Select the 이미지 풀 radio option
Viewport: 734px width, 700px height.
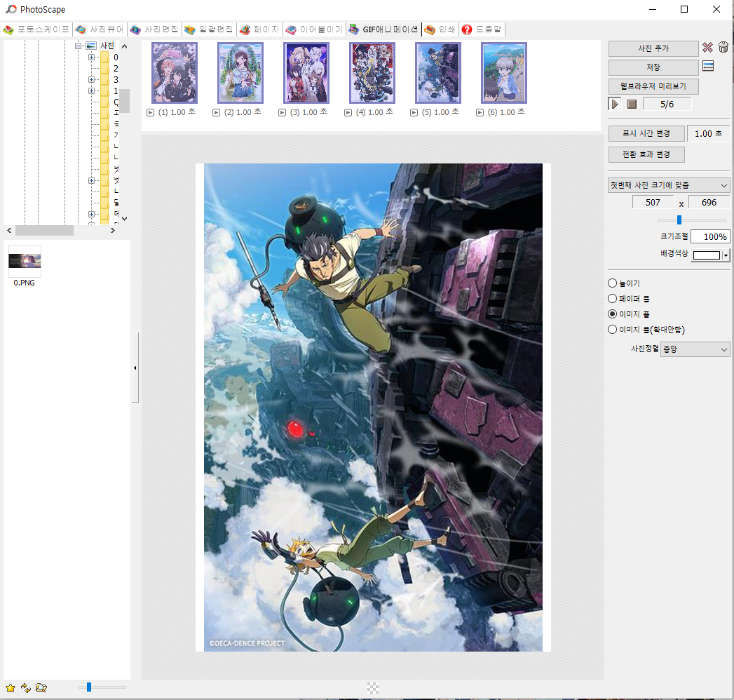(x=612, y=314)
